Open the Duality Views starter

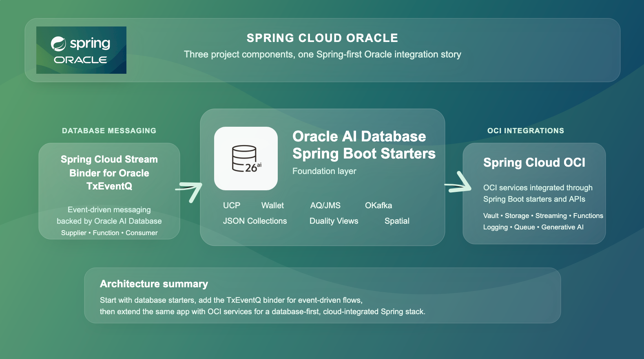point(334,221)
